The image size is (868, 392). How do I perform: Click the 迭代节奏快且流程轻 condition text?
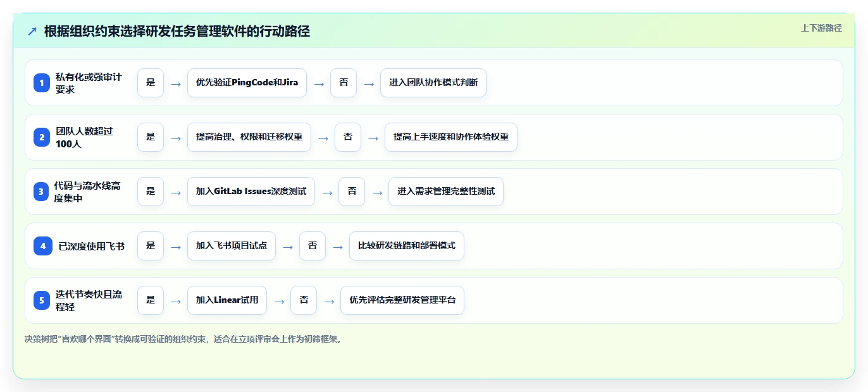coord(89,300)
